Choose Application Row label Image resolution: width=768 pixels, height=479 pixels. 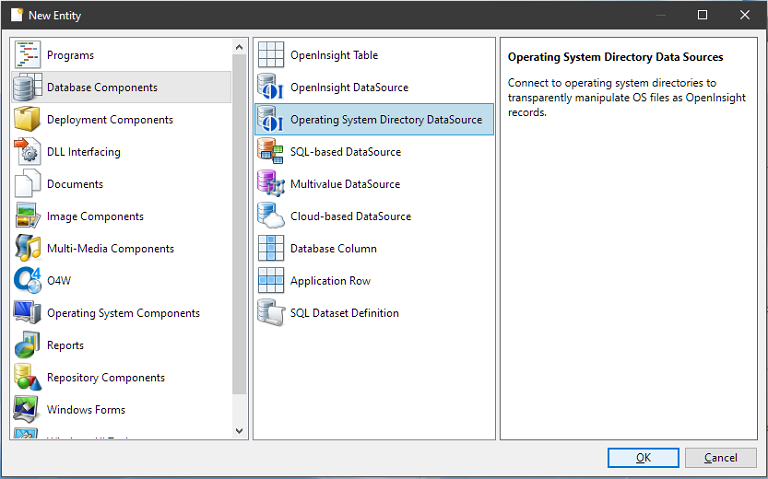331,281
